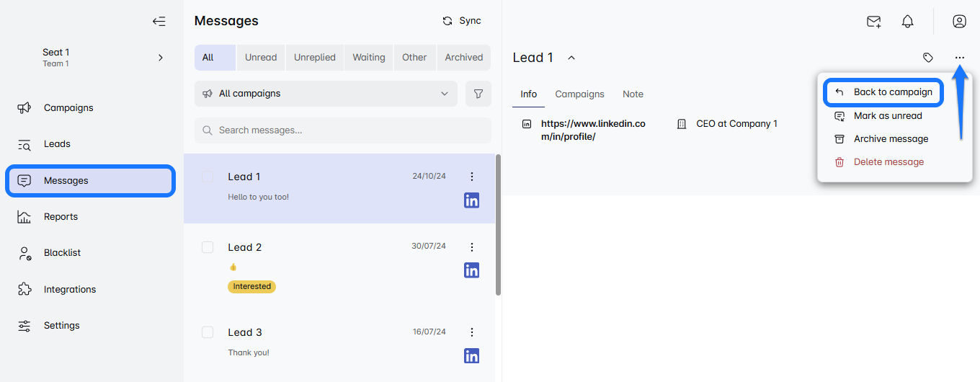Viewport: 980px width, 382px height.
Task: Open user profile account icon
Action: [959, 22]
